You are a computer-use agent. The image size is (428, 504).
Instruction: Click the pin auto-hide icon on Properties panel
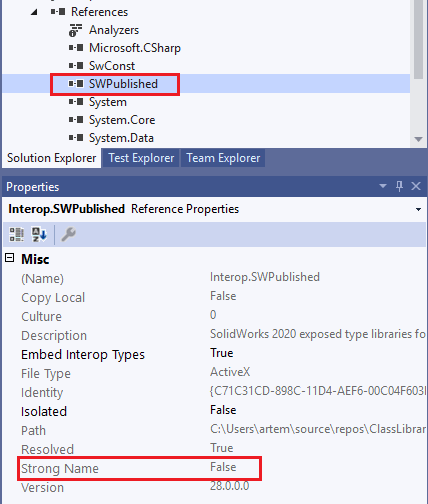coord(399,186)
